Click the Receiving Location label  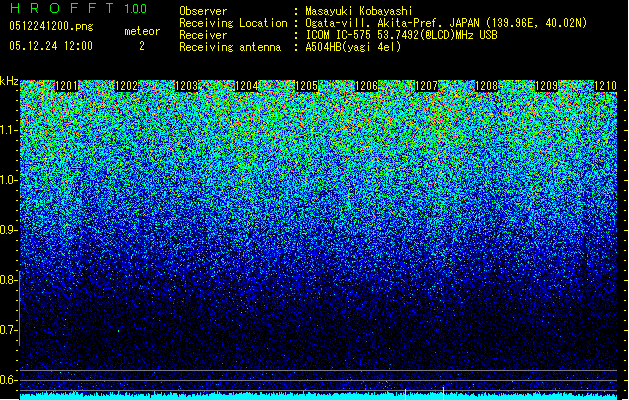(x=233, y=24)
